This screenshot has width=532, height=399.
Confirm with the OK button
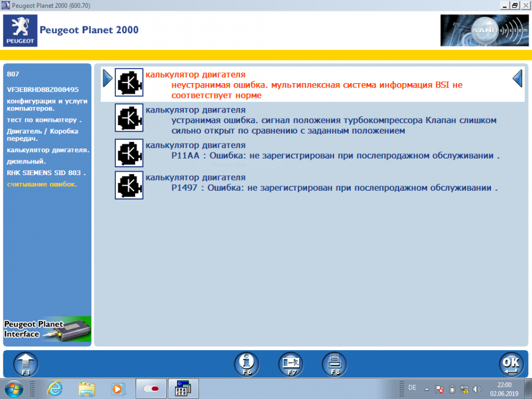coord(511,364)
